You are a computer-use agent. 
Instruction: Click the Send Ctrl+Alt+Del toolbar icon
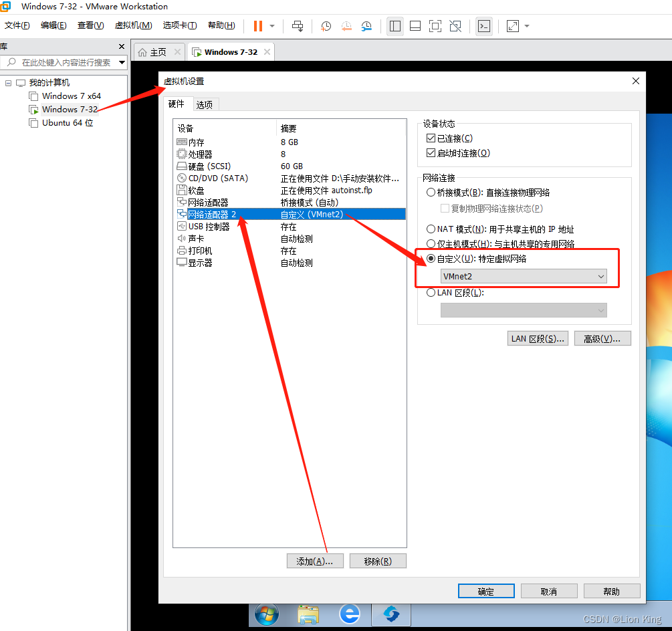[298, 26]
